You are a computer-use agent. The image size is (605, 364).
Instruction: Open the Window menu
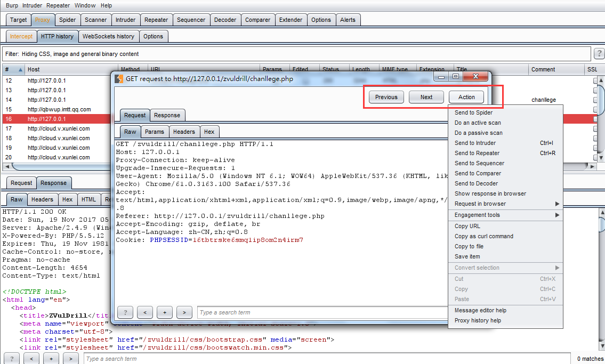pyautogui.click(x=85, y=5)
